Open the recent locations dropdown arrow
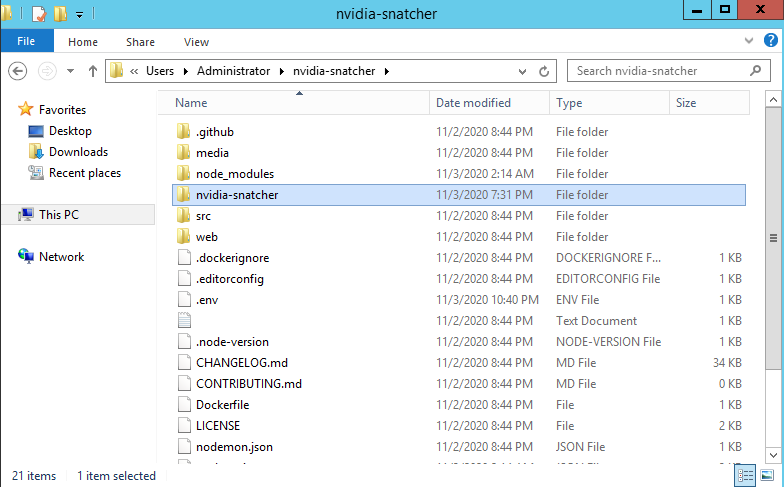Screen dimensions: 784x487 [70, 71]
